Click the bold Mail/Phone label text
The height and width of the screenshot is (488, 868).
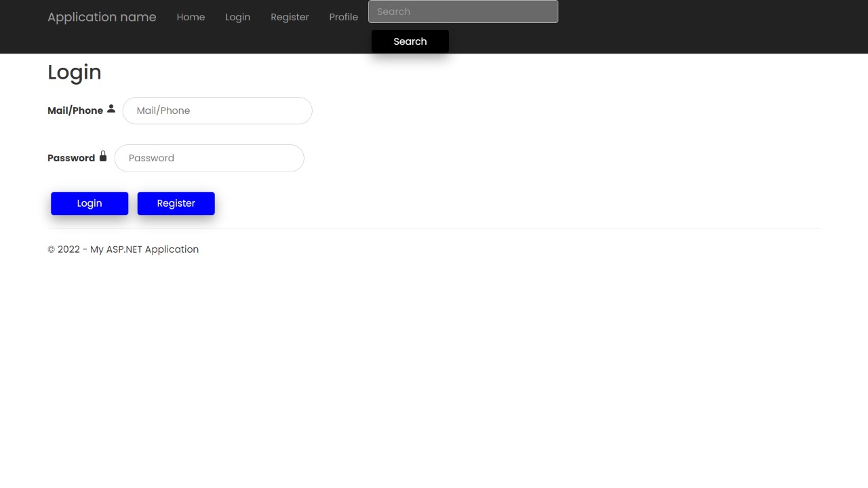pyautogui.click(x=75, y=110)
